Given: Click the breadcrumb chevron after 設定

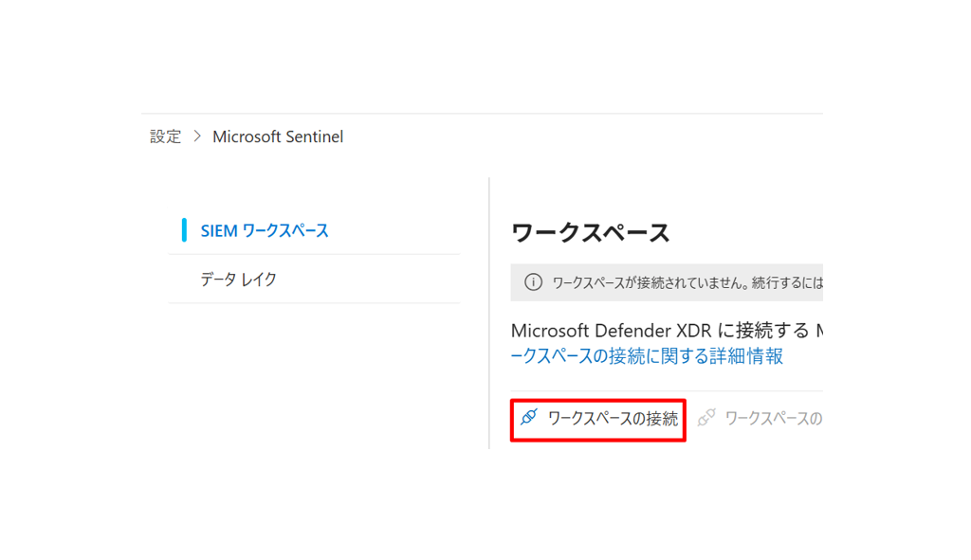Looking at the screenshot, I should [197, 136].
